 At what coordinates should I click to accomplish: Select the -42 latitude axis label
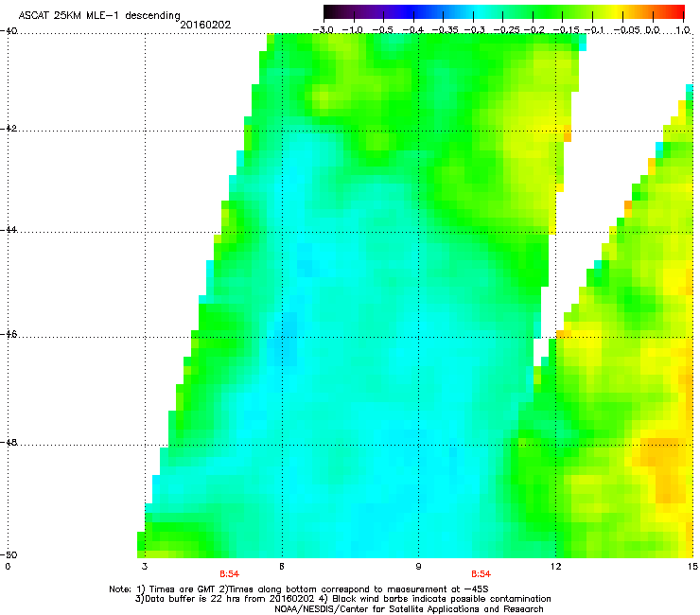pos(9,129)
